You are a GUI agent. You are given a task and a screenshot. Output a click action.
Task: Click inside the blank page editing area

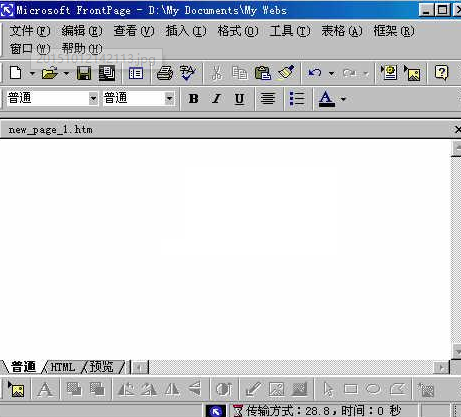pos(225,249)
